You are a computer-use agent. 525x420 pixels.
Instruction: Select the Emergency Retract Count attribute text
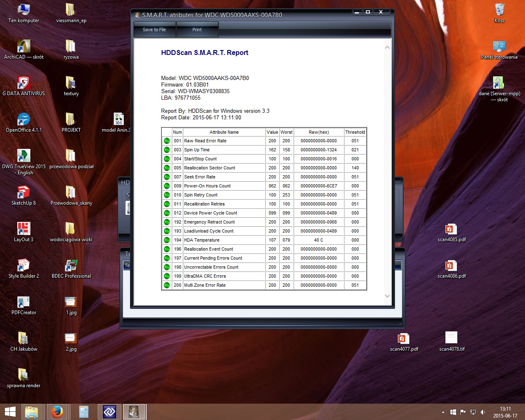coord(209,222)
